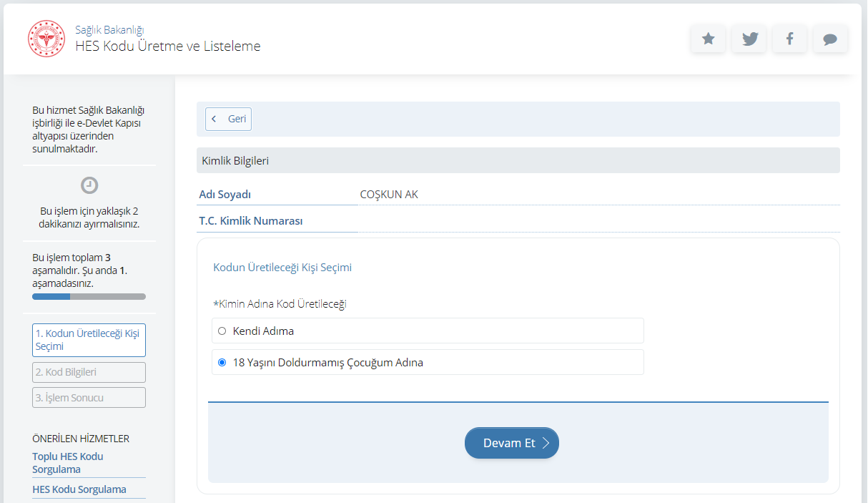
Task: Click the right chevron on Devam Et
Action: [546, 443]
